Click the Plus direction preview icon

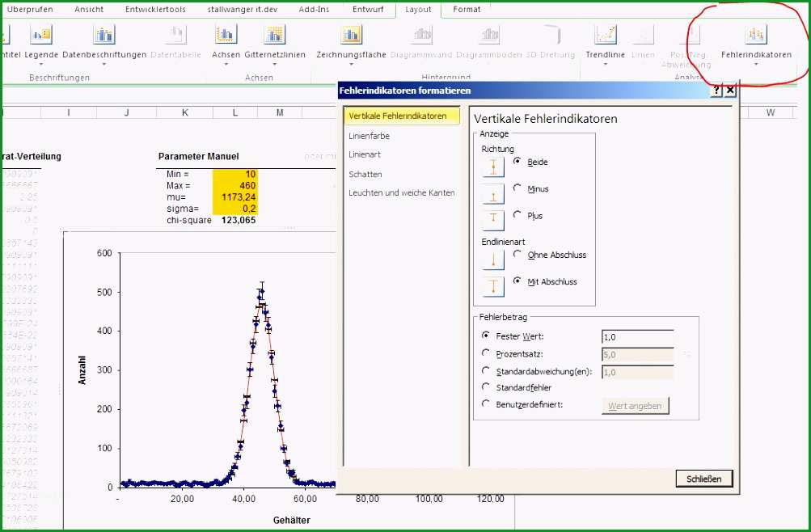(x=493, y=220)
